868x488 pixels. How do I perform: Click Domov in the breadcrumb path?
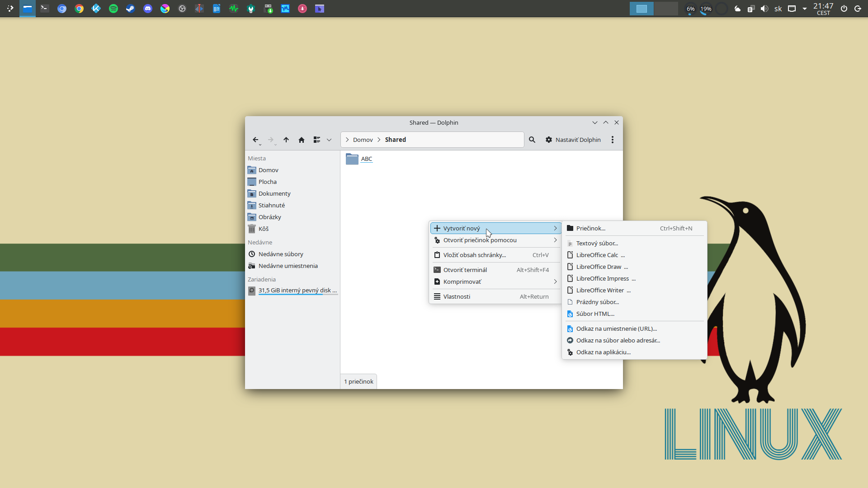tap(363, 140)
